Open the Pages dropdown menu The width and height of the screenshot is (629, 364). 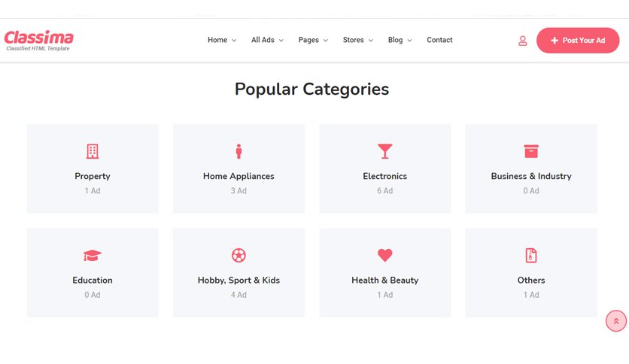coord(313,40)
